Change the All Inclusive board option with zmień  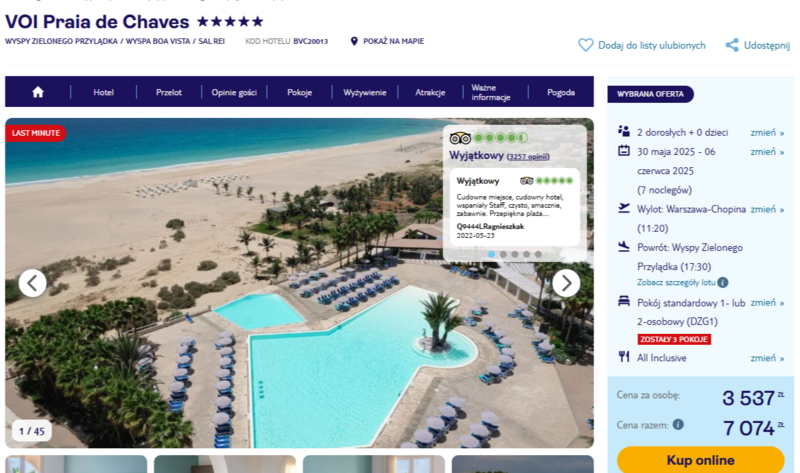(767, 358)
